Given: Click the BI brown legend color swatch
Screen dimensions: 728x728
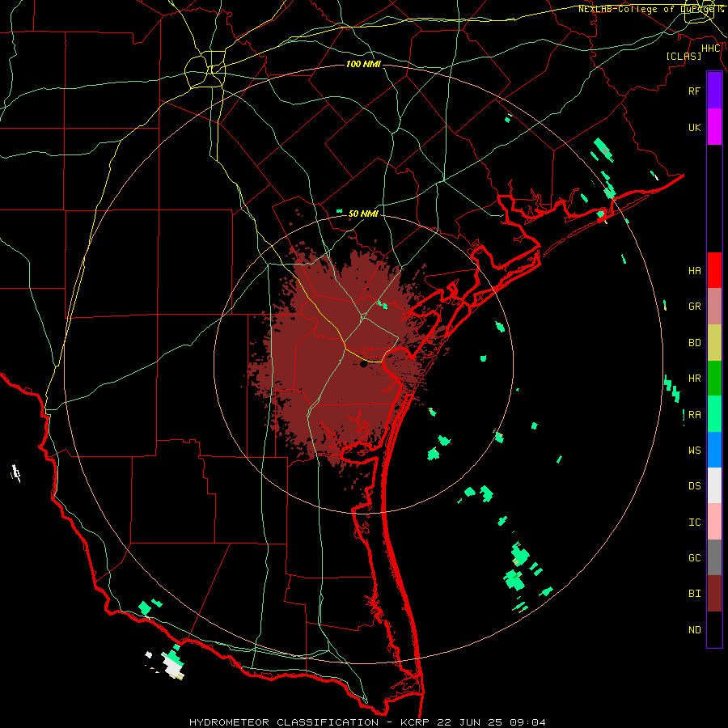Looking at the screenshot, I should tap(714, 594).
